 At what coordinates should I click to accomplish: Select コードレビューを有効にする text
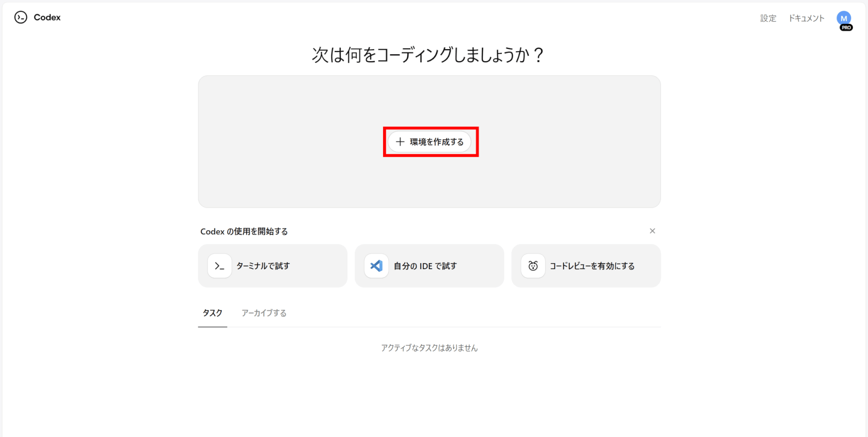[x=592, y=266]
